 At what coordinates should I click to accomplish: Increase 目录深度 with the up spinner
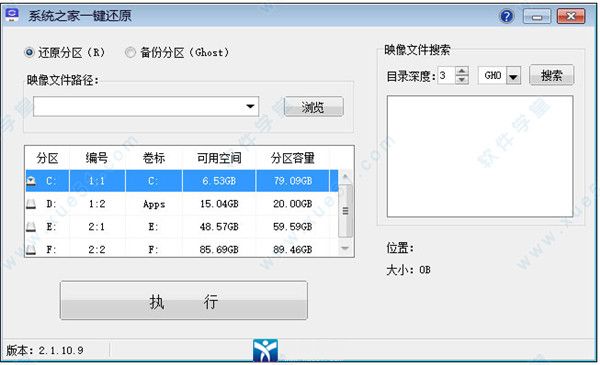[462, 71]
